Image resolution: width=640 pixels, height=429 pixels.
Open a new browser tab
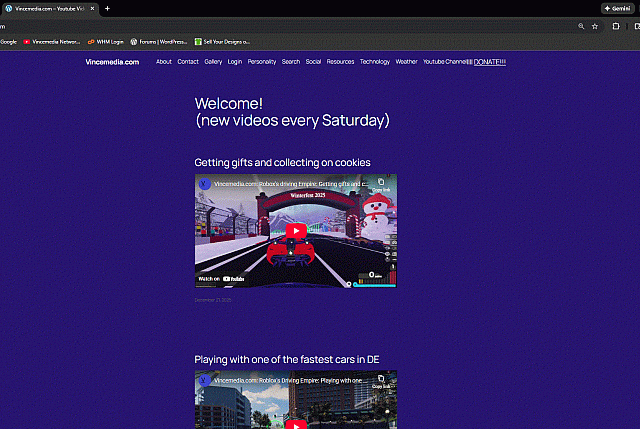point(107,8)
